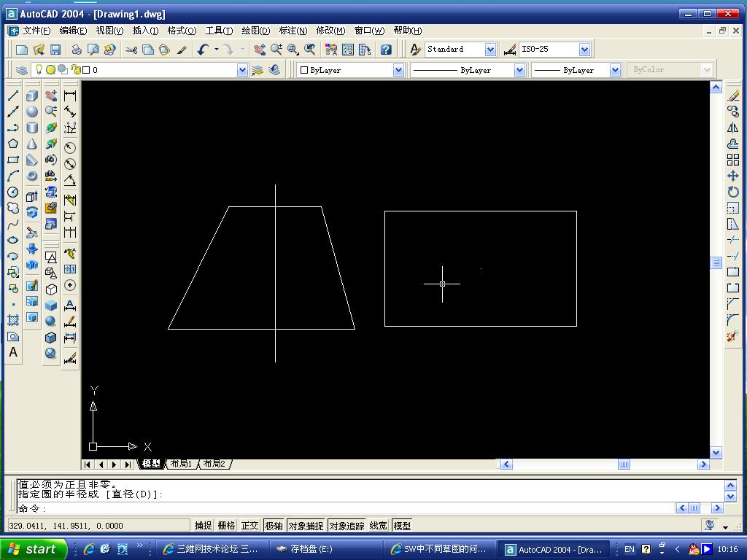Select the Circle draw tool
Screen dimensions: 747x560
coord(13,192)
